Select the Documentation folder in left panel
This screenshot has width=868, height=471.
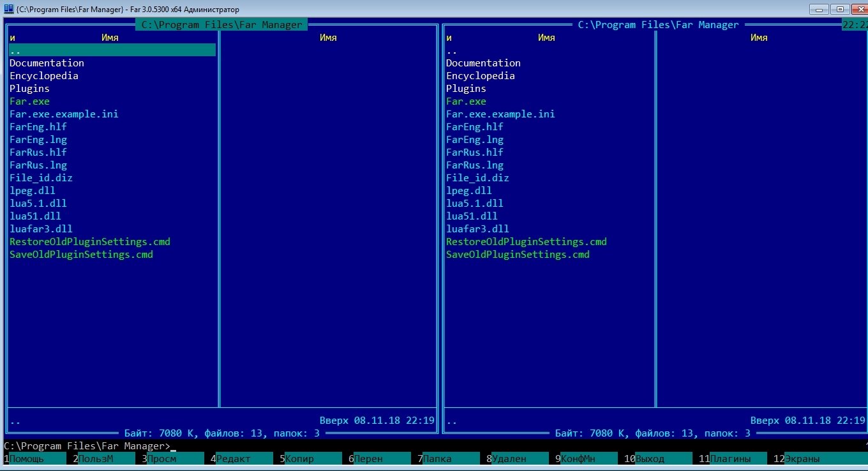click(47, 63)
